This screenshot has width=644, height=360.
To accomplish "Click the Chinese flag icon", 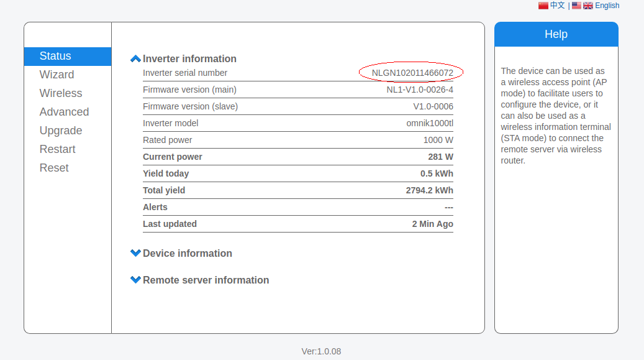I will [x=543, y=6].
